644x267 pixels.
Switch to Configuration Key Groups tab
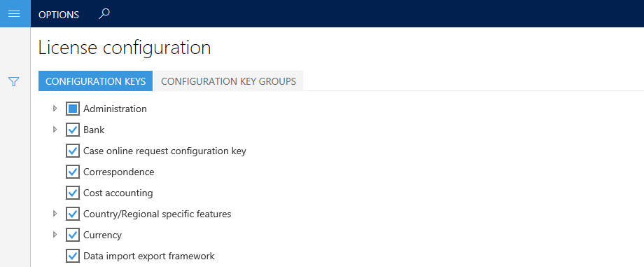click(228, 81)
